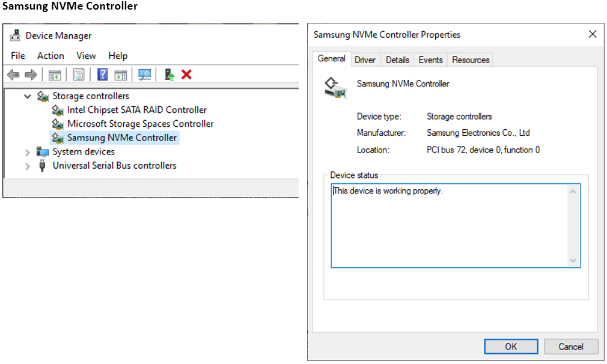Switch to the Events tab
This screenshot has width=607, height=364.
click(430, 60)
